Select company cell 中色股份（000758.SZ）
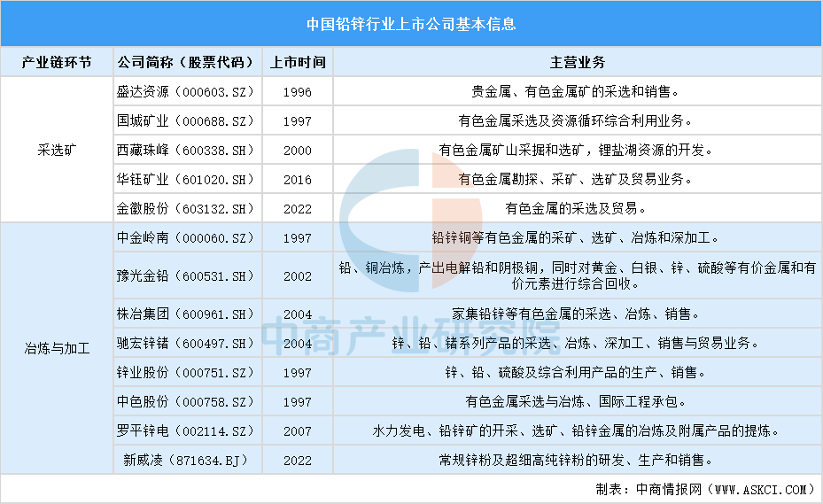The width and height of the screenshot is (823, 504). [x=188, y=401]
